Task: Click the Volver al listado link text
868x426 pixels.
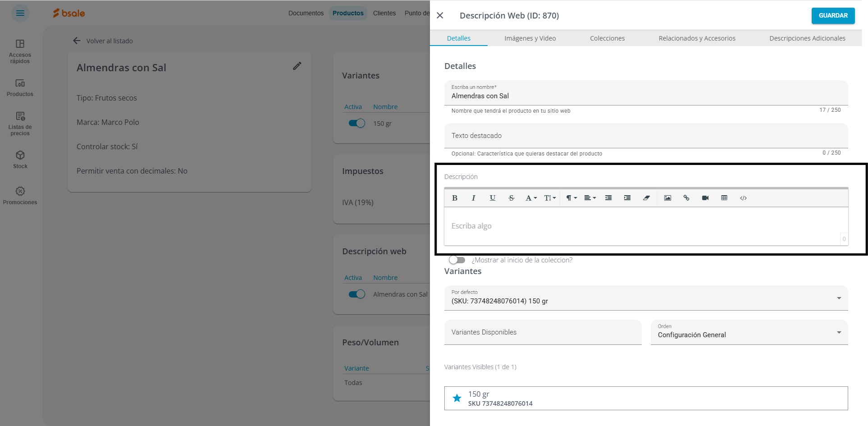Action: tap(110, 41)
